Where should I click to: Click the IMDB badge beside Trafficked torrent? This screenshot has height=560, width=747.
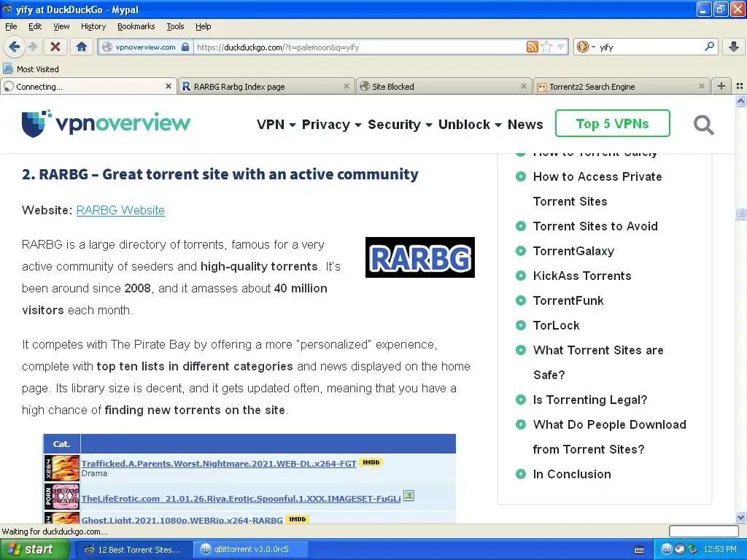[x=371, y=462]
